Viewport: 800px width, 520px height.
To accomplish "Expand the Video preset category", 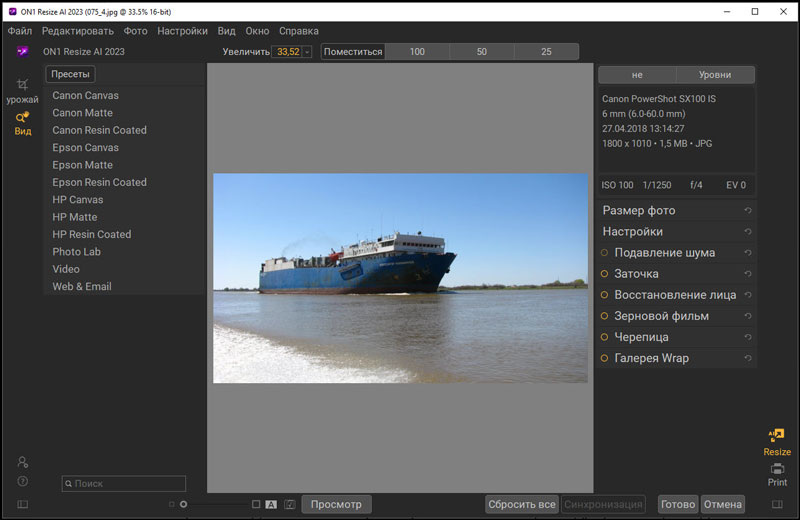I will pos(66,269).
